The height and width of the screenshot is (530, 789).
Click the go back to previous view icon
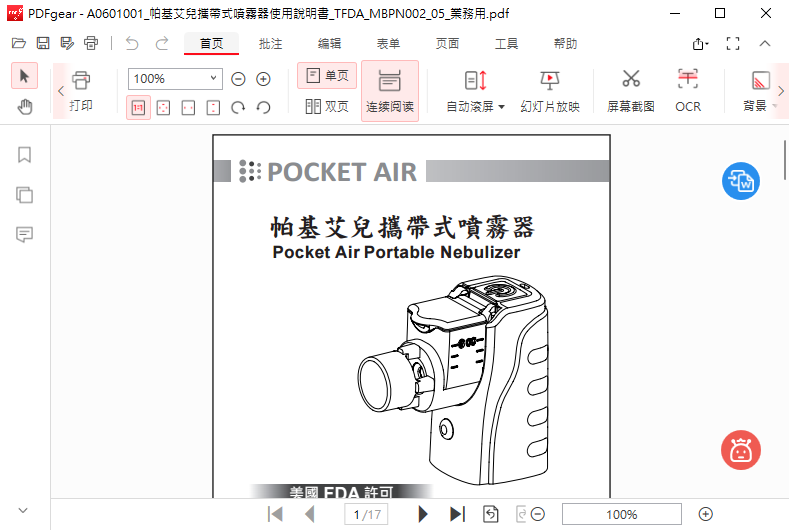(491, 514)
